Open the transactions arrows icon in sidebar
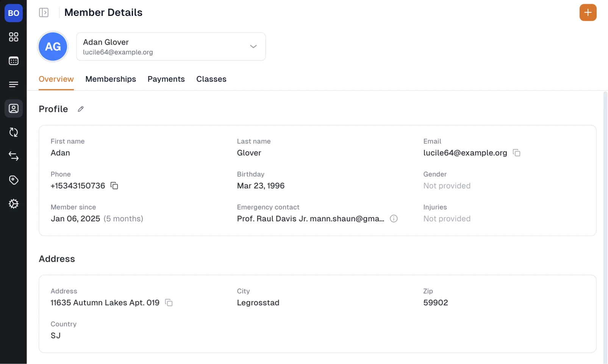The height and width of the screenshot is (364, 608). point(14,156)
